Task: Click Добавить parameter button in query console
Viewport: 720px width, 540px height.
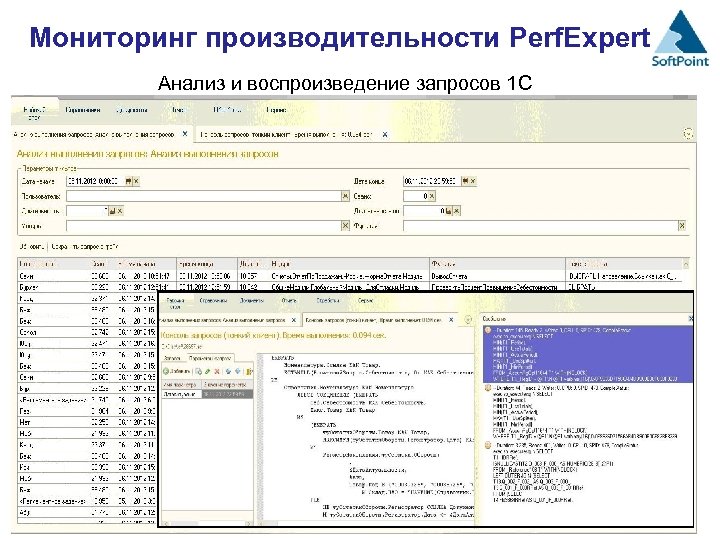Action: coord(177,371)
